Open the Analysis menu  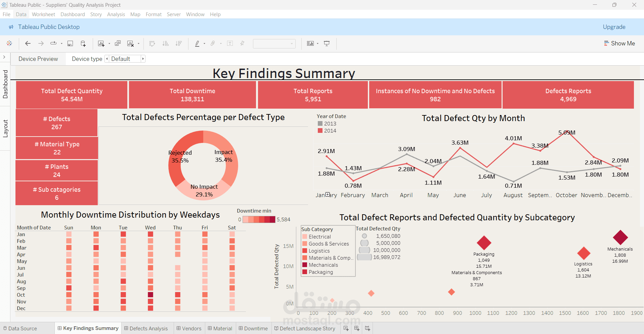pyautogui.click(x=116, y=14)
